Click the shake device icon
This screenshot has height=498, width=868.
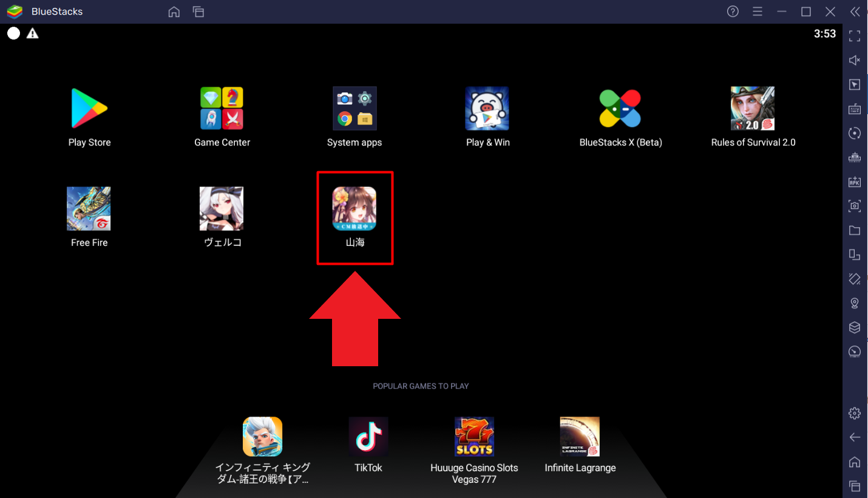pyautogui.click(x=855, y=279)
